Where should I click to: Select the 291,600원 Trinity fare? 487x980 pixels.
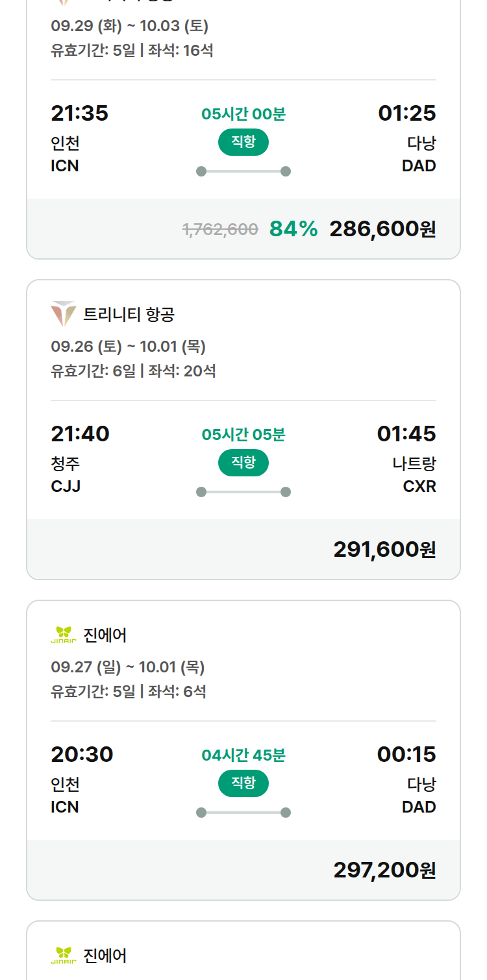[x=385, y=550]
